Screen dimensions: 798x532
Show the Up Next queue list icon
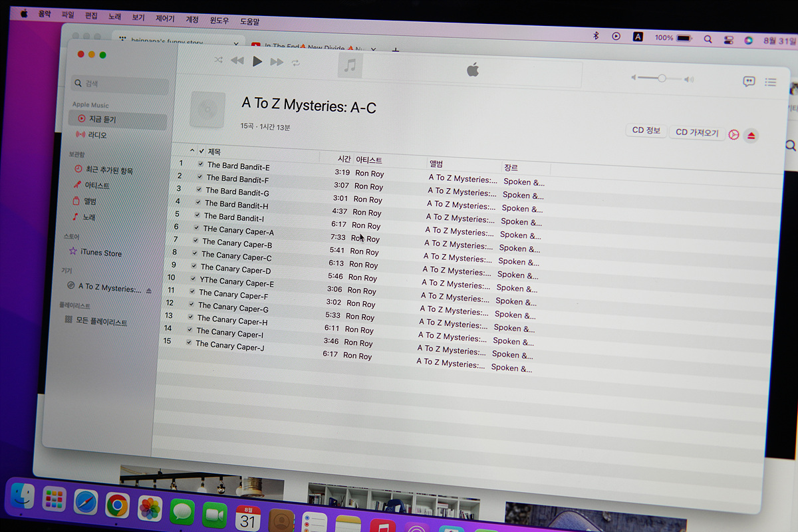coord(770,82)
